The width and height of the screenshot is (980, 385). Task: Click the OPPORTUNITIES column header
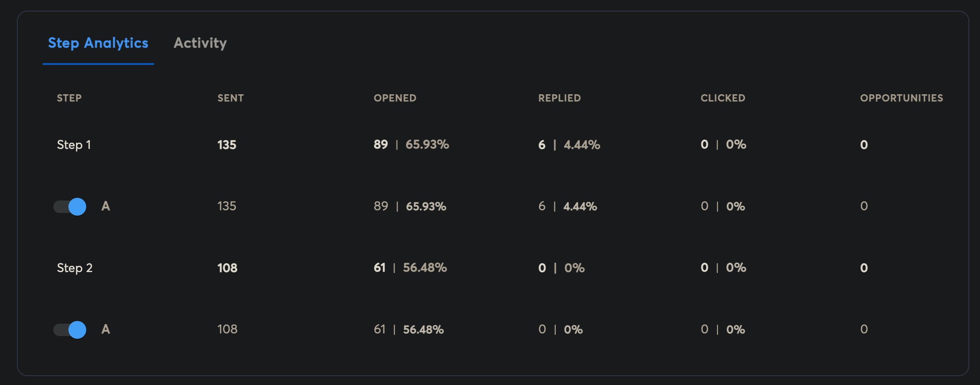coord(901,98)
